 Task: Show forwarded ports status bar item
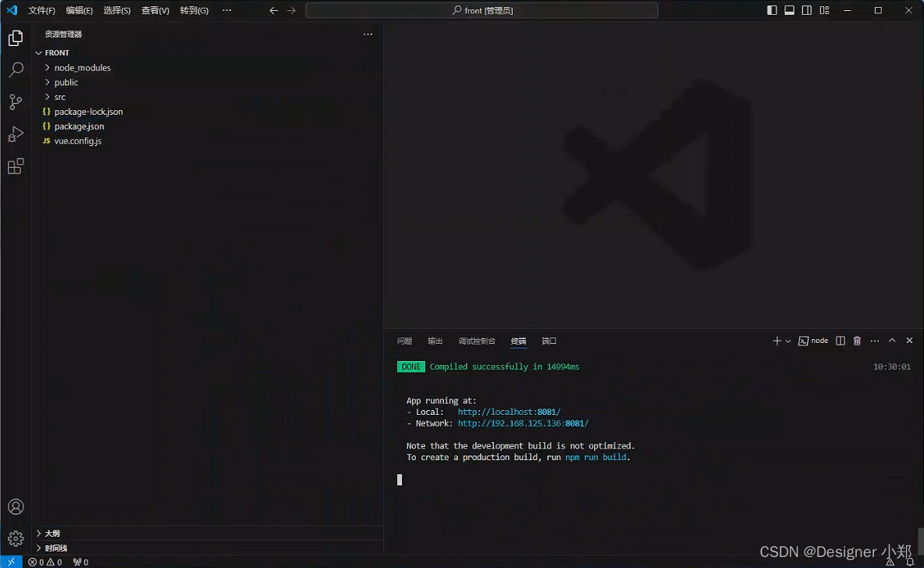coord(81,562)
